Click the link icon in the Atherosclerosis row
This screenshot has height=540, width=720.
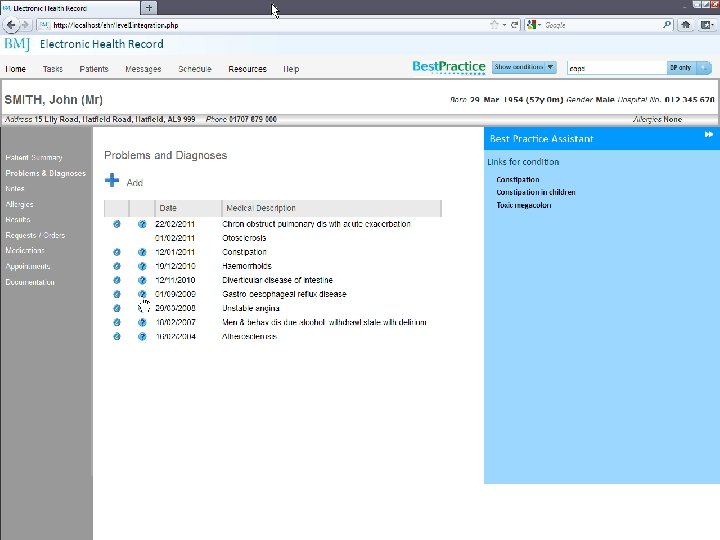click(117, 337)
